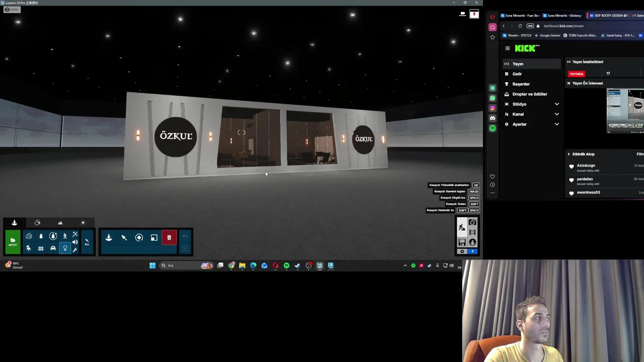
Task: Click the stream preview thumbnail
Action: (625, 111)
